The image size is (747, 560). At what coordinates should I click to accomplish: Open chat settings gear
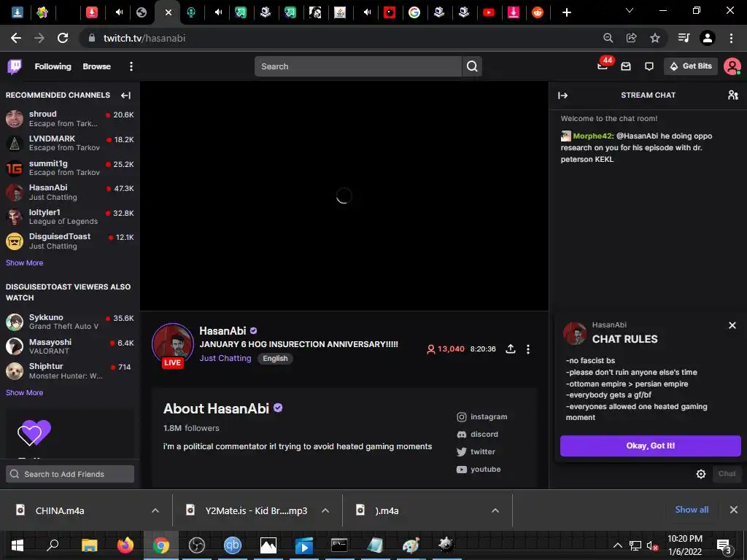pos(701,474)
